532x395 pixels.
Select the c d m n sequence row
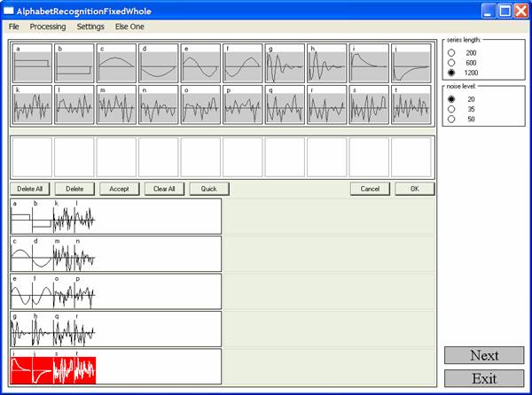[x=115, y=254]
